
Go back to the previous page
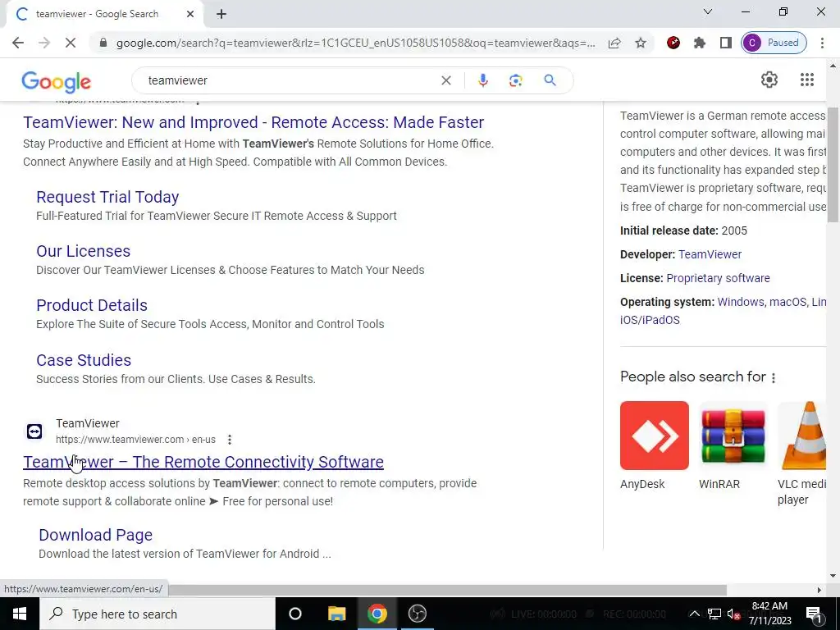coord(18,43)
